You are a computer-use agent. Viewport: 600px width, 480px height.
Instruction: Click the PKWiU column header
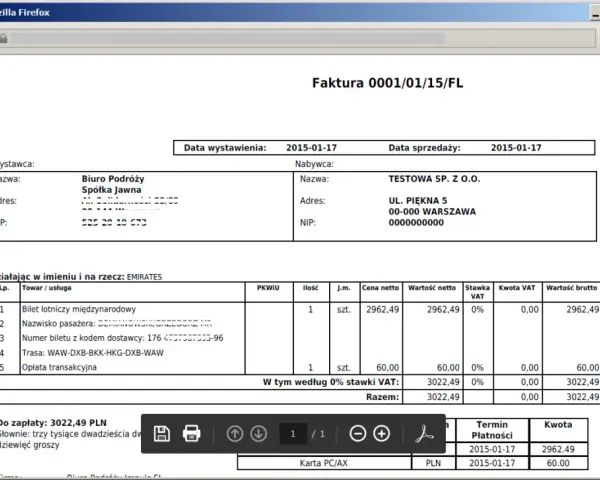(268, 288)
